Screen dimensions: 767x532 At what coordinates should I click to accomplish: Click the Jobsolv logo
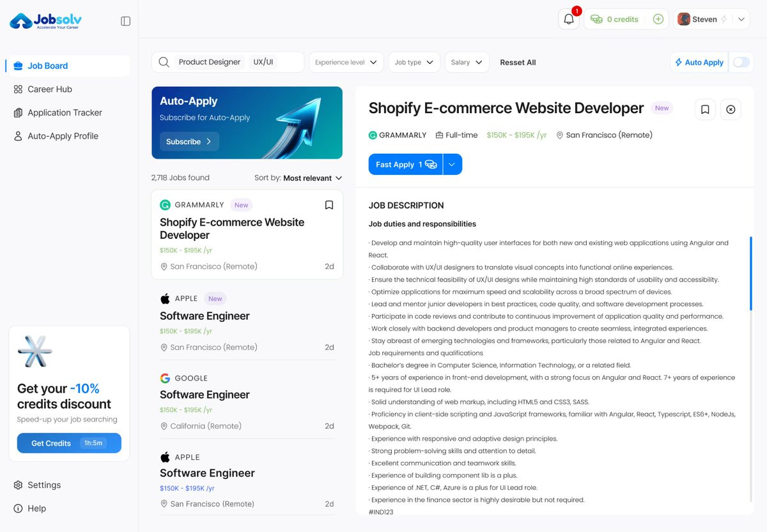[45, 21]
